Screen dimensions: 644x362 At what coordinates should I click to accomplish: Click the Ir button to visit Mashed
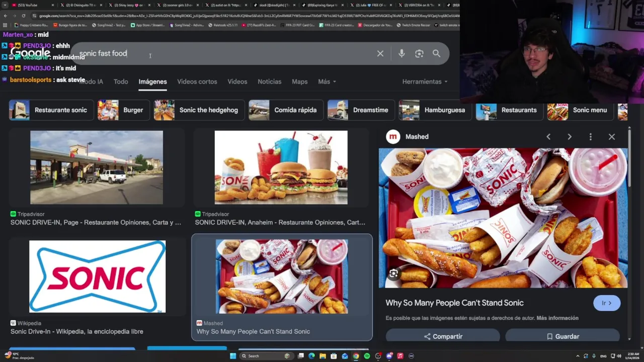[607, 303]
